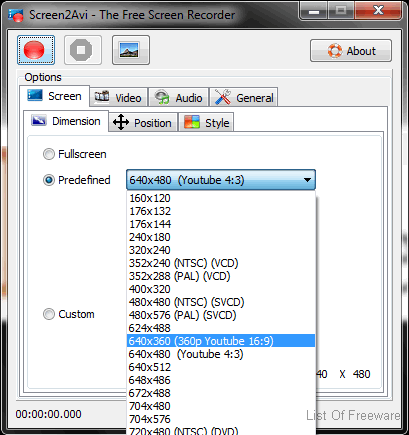The image size is (409, 435).
Task: Pick the 672x488 entry
Action: click(x=221, y=393)
